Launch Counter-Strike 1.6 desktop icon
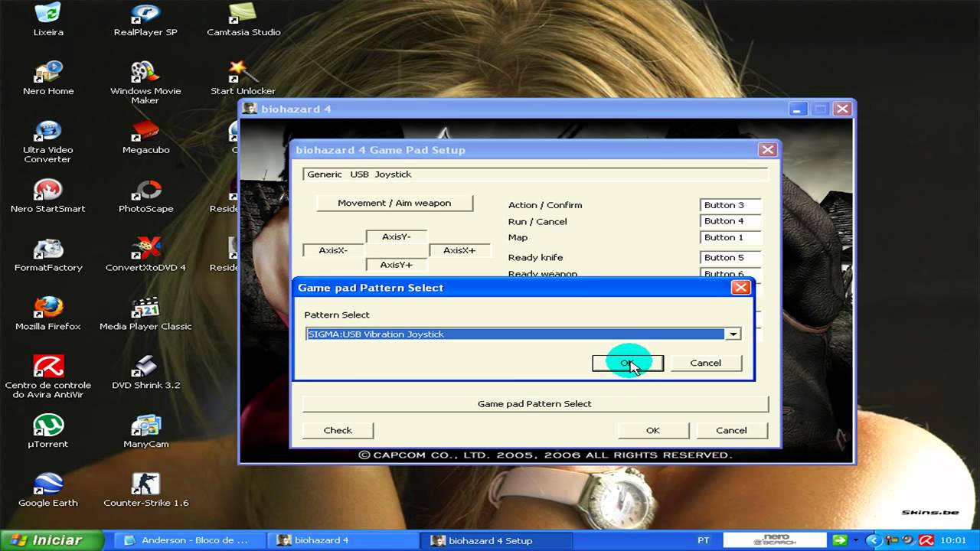980x551 pixels. tap(145, 491)
